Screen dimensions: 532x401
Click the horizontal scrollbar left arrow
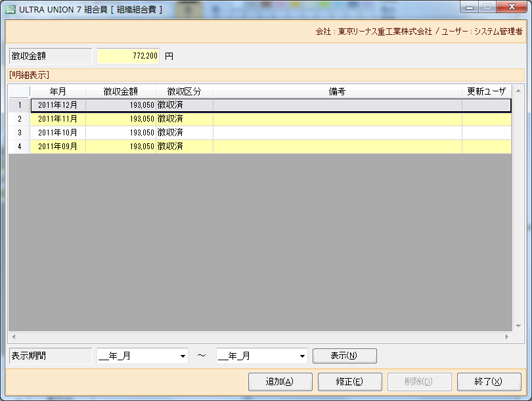pyautogui.click(x=14, y=337)
